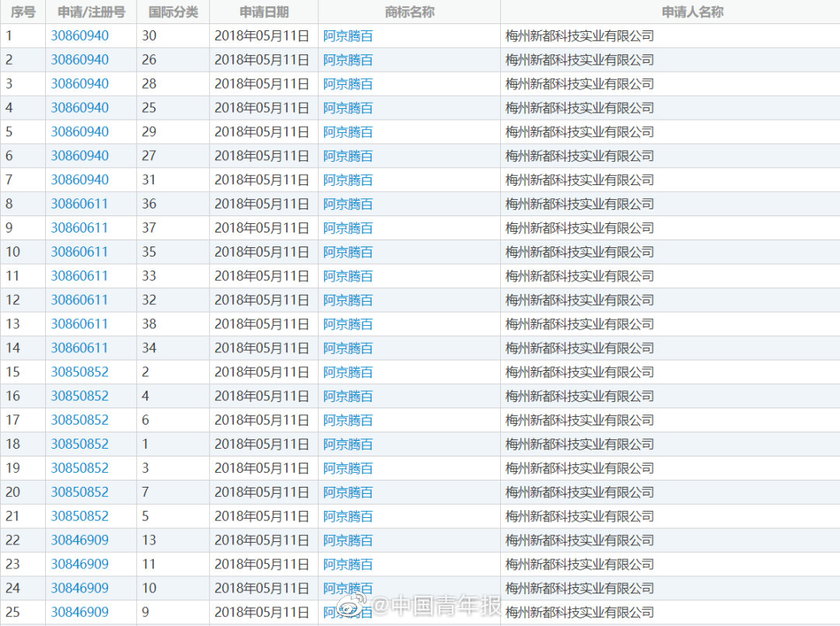Select applicant name cell in row 5

click(x=670, y=131)
